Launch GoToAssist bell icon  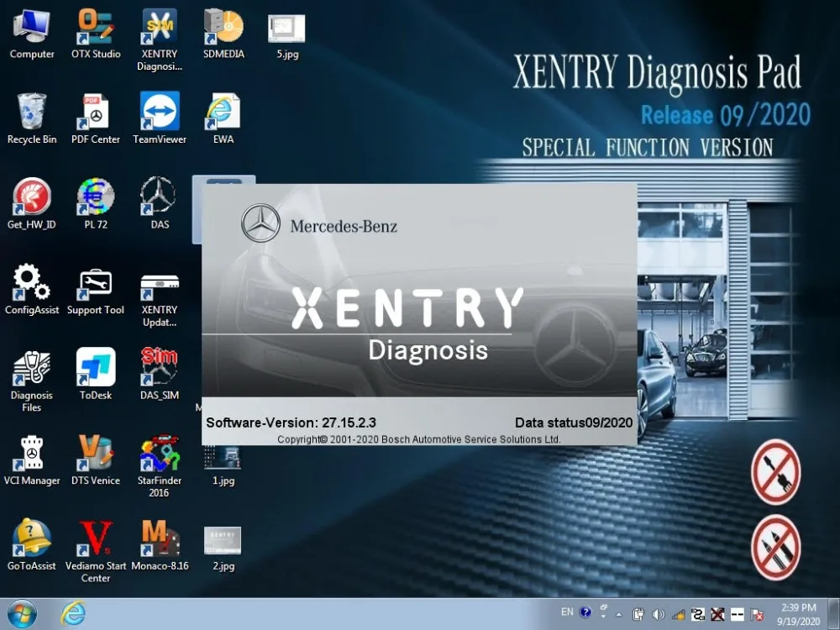(x=32, y=544)
